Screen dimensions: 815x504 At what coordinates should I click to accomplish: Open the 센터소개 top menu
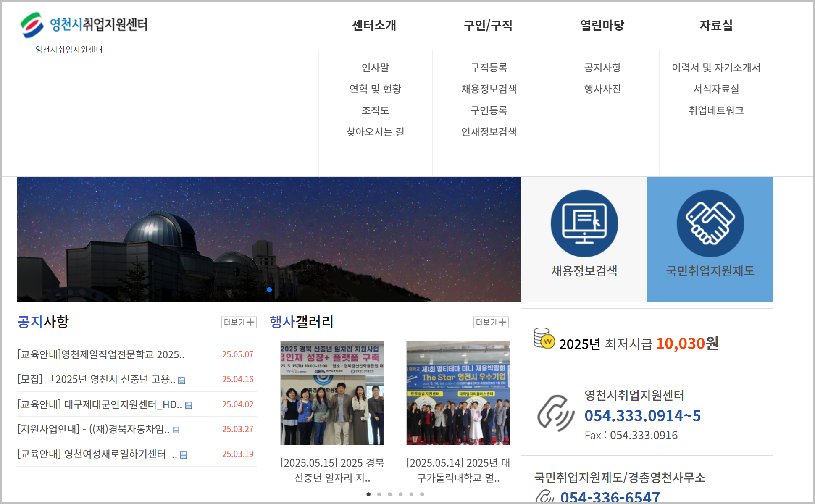tap(374, 25)
